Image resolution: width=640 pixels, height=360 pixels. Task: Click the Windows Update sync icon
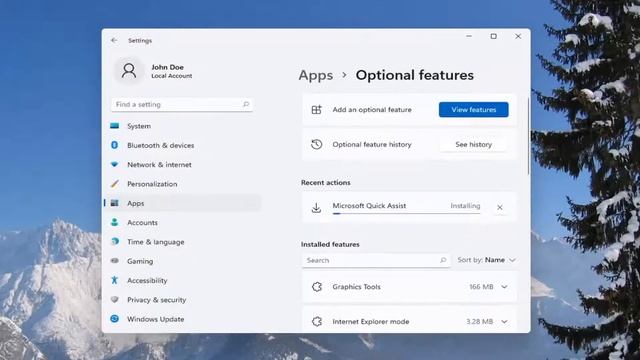pyautogui.click(x=115, y=319)
